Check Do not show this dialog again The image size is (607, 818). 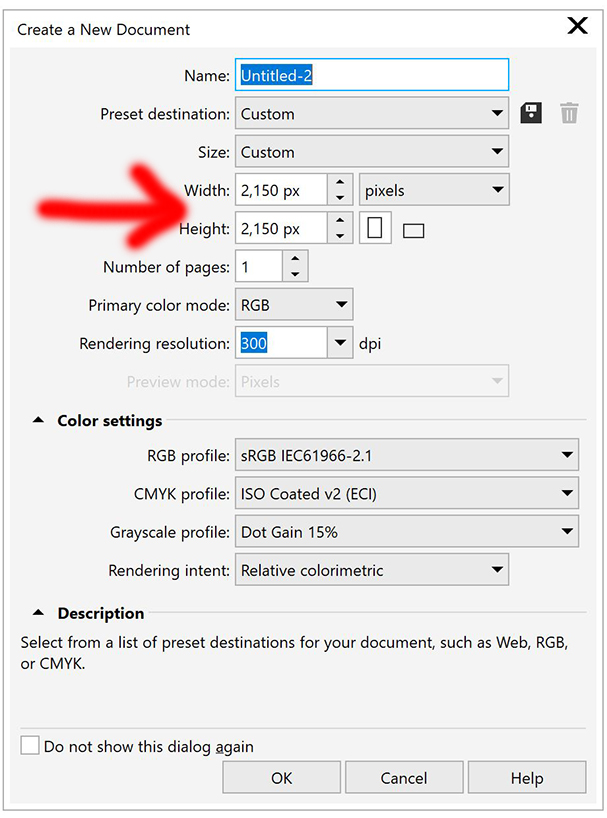click(30, 745)
